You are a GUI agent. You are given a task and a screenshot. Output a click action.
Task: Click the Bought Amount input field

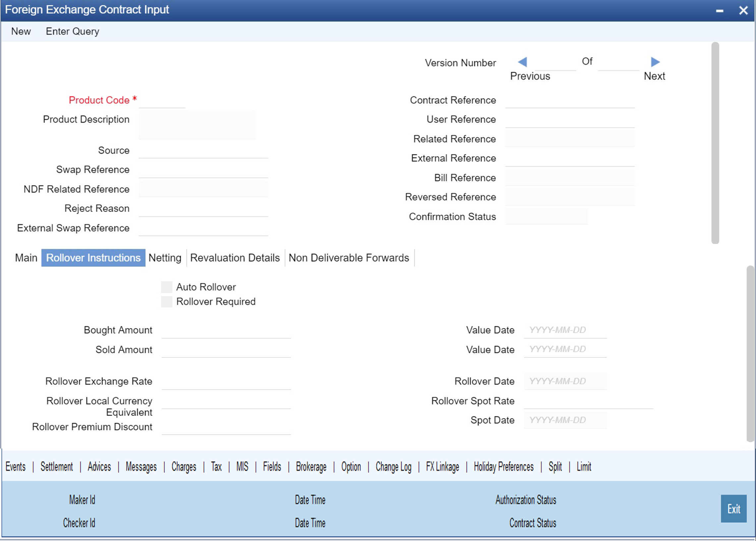coord(226,331)
